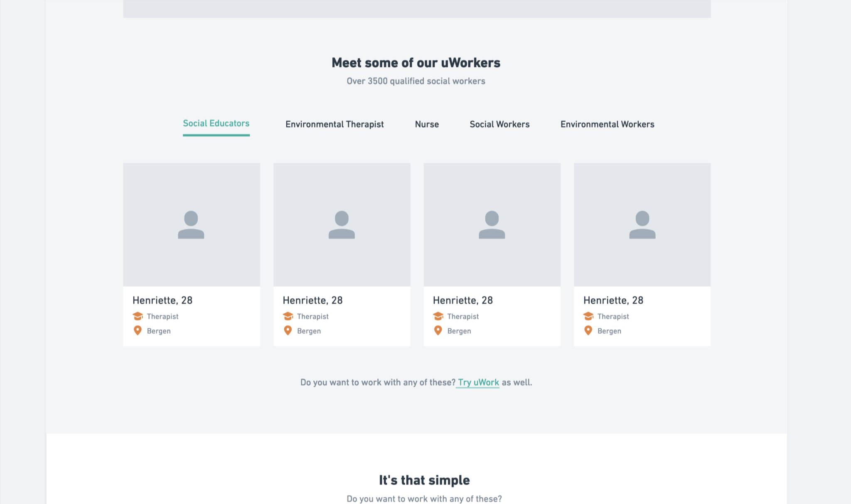Click location pin icon on third card
Viewport: 851px width, 504px height.
438,331
